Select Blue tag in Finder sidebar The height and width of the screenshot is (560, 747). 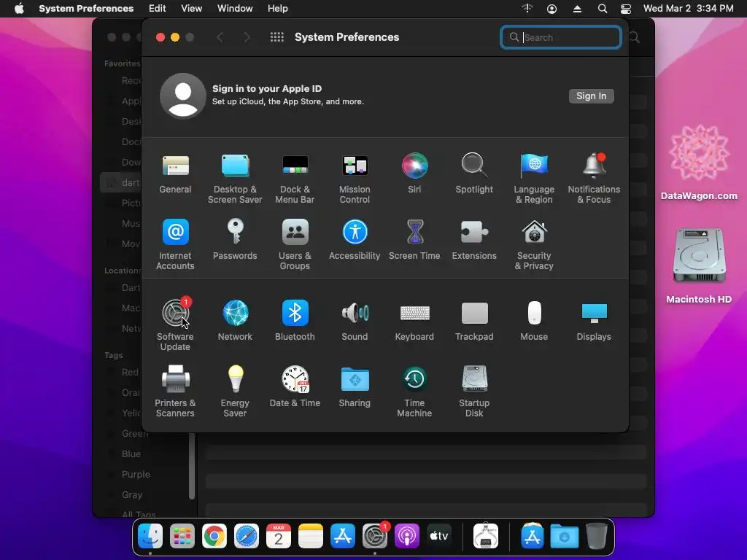pyautogui.click(x=131, y=454)
